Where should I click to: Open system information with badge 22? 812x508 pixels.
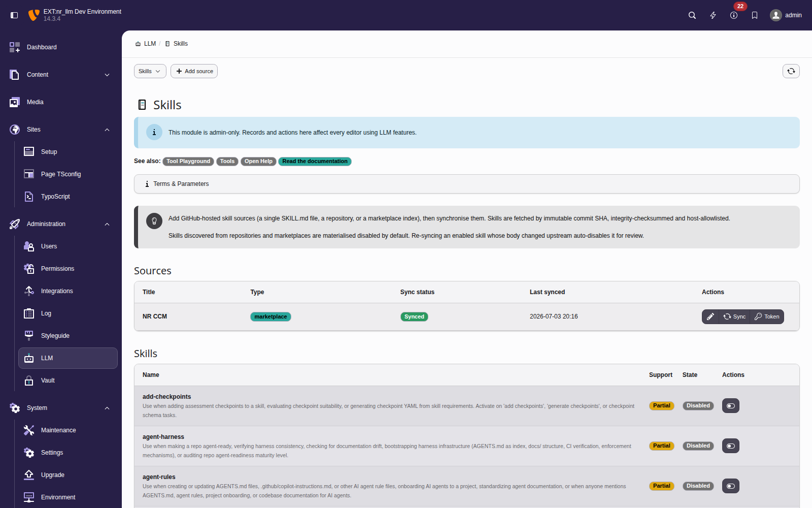[734, 15]
